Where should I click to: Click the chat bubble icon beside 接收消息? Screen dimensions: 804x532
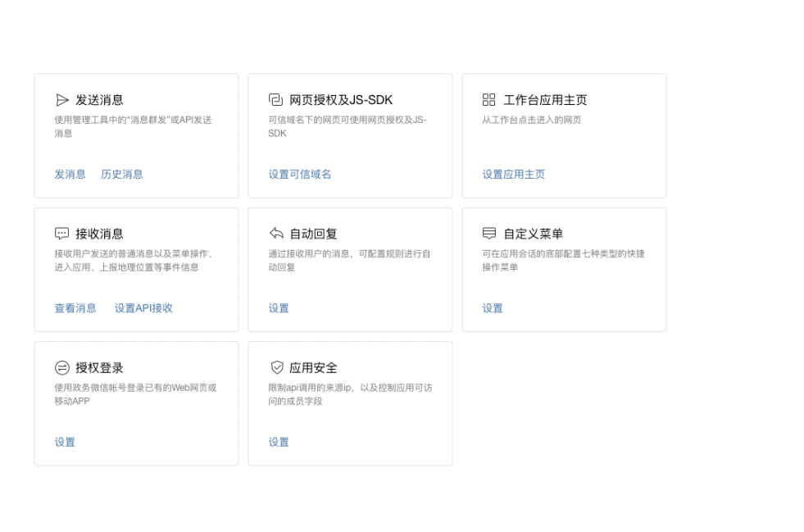[x=62, y=234]
